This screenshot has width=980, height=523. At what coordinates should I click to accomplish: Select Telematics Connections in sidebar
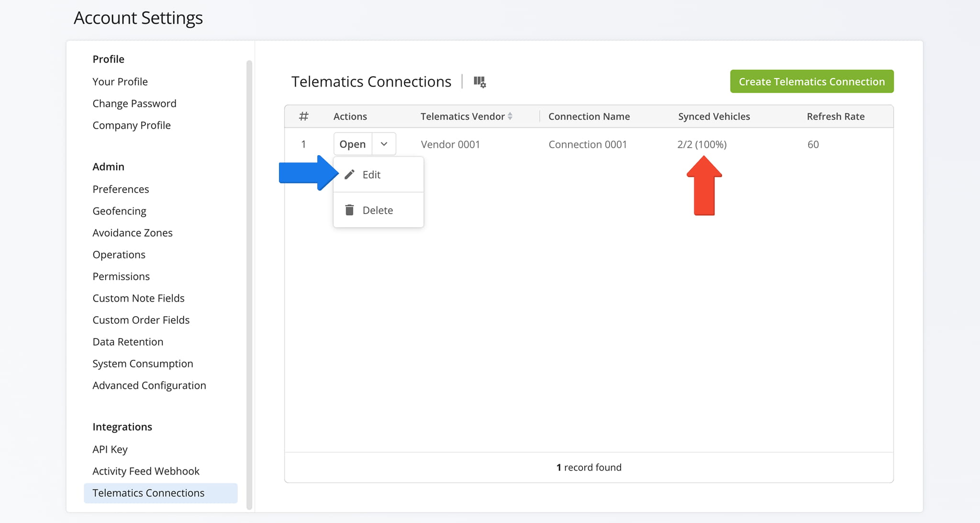click(x=148, y=493)
